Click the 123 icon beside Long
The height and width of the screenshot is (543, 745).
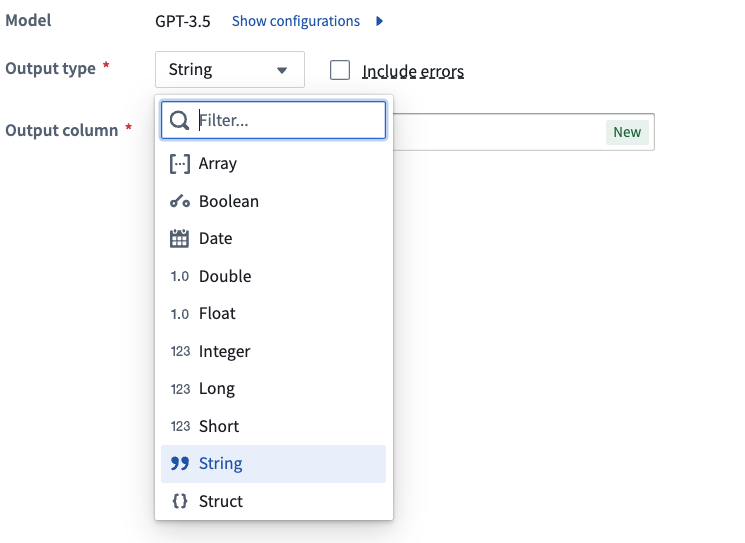pos(180,389)
